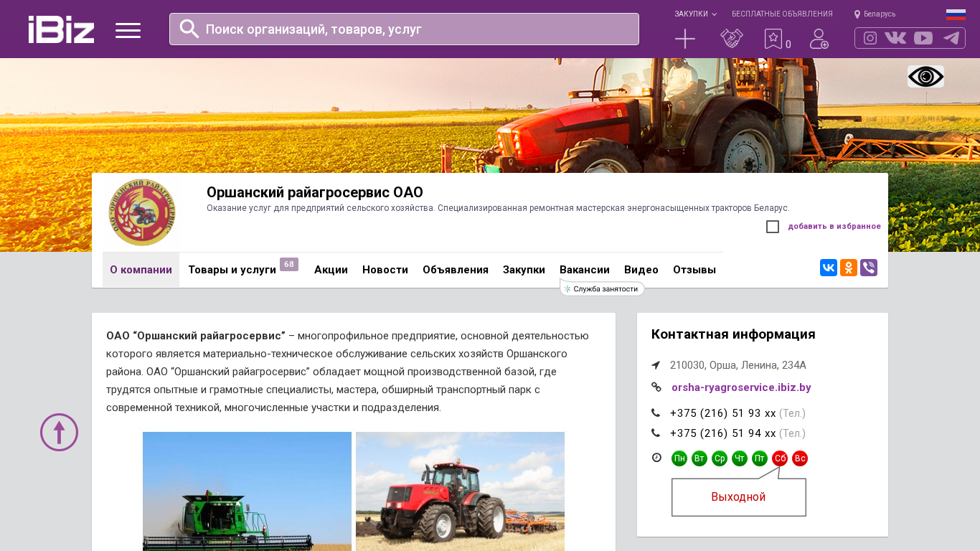Expand the Закупки dropdown in header

695,14
